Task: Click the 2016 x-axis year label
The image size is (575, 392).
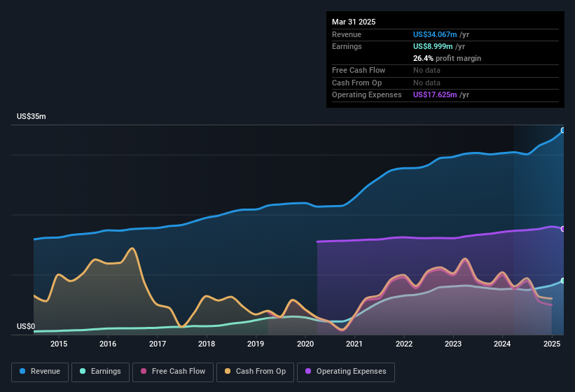Action: coord(108,344)
